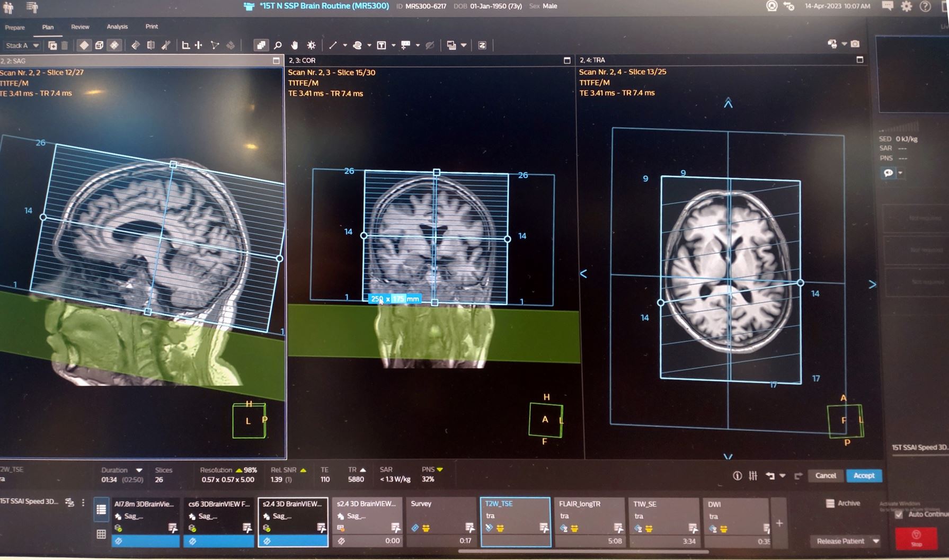Open the parameter sliders icon
Viewport: 949px width, 560px height.
753,476
